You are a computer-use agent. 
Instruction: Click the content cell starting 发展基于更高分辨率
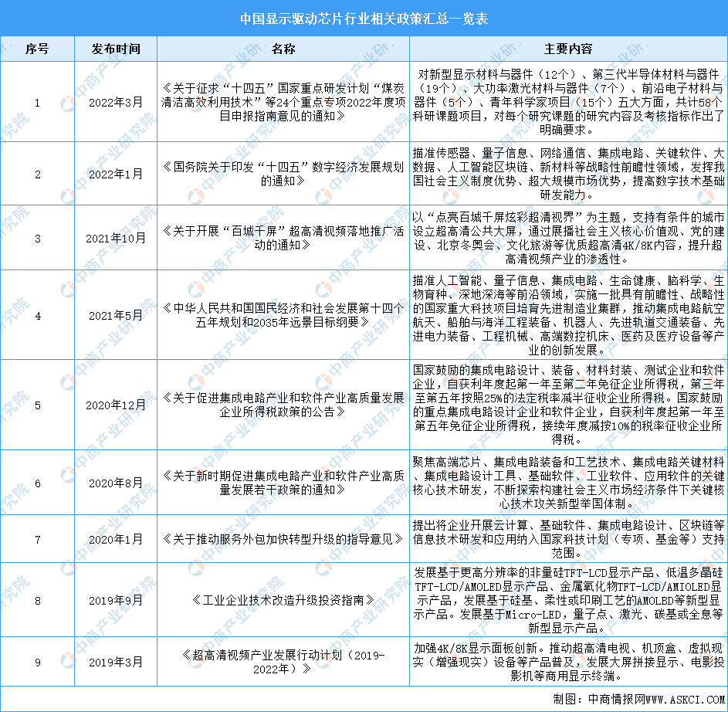[x=568, y=601]
